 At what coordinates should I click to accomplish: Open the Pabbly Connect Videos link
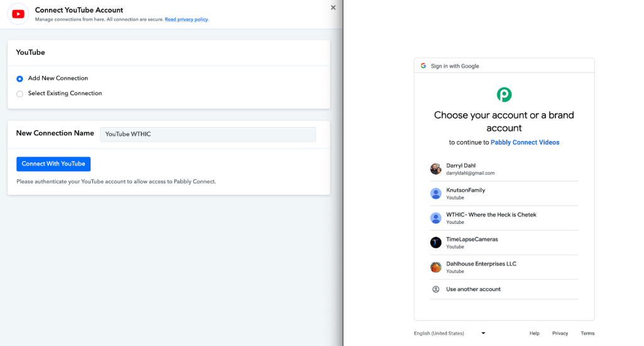coord(525,142)
